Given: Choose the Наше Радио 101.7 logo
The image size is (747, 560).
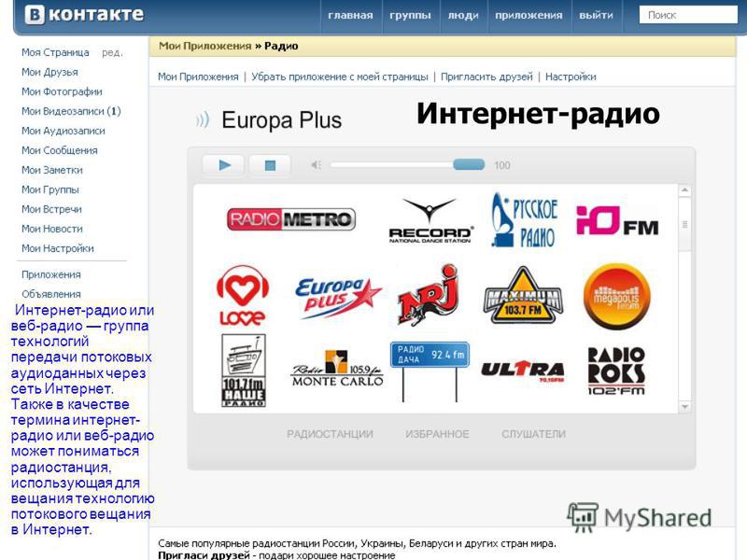Looking at the screenshot, I should [244, 371].
